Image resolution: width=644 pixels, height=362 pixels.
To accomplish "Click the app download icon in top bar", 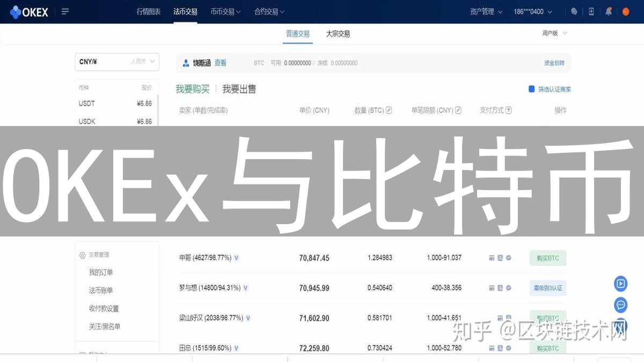I will click(591, 11).
